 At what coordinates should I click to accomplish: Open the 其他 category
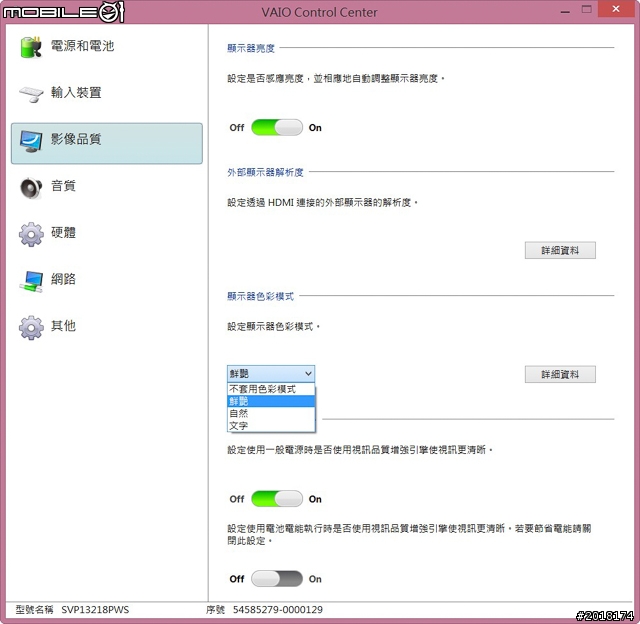point(107,327)
